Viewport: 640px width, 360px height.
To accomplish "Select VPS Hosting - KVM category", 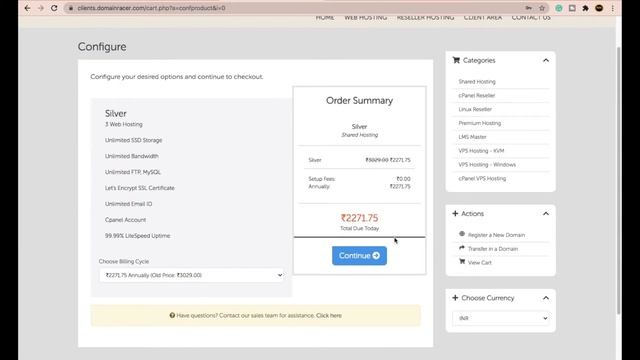I will [481, 151].
